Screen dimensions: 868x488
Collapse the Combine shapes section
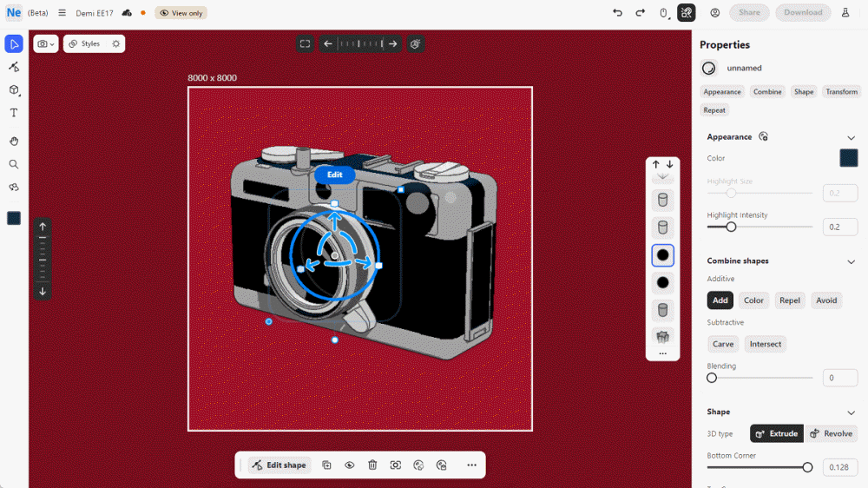coord(851,261)
